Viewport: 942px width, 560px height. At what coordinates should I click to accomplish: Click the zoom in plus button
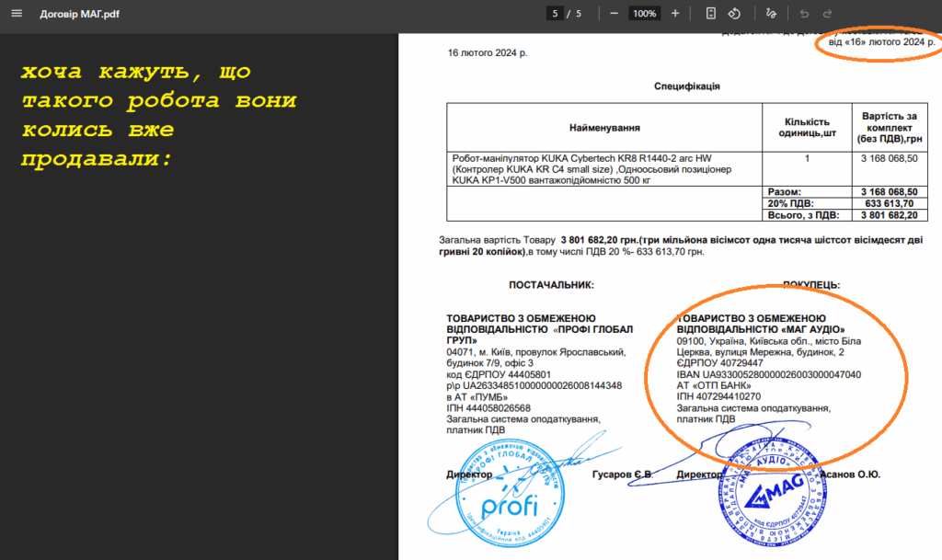point(675,14)
